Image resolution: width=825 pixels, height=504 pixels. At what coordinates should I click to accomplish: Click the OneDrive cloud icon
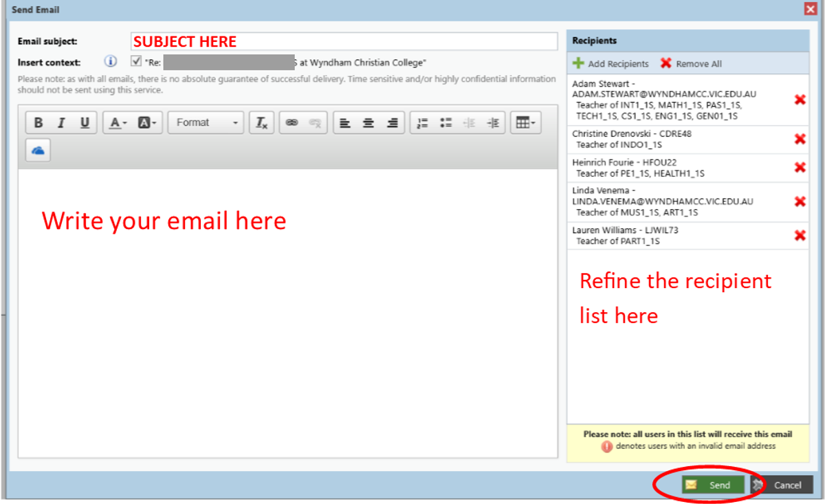click(x=38, y=151)
